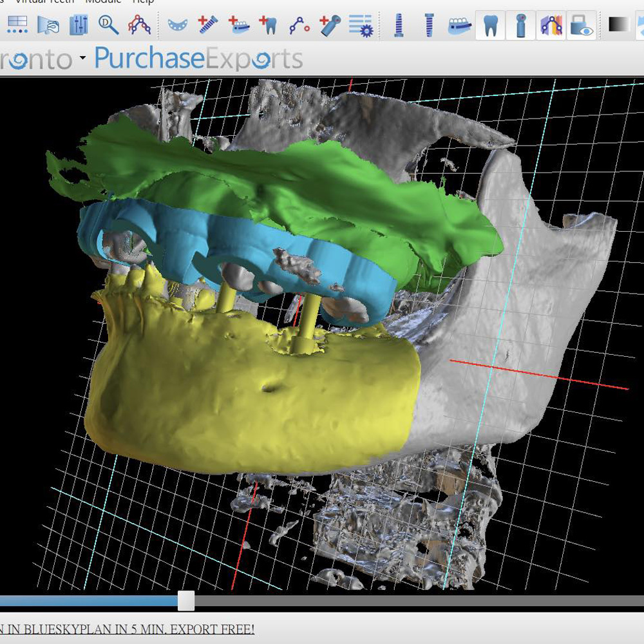Add tooth with red-plus tooth icon
Viewport: 644px width, 644px height.
268,25
